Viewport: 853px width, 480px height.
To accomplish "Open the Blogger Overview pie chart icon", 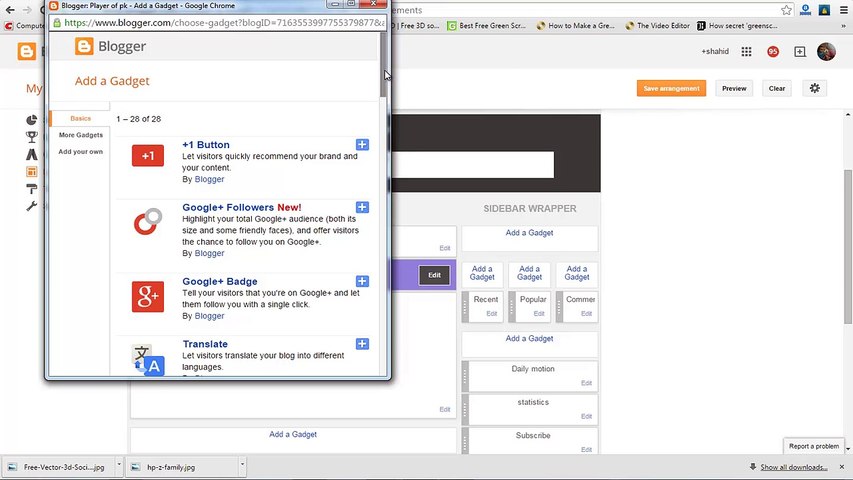I will point(32,120).
